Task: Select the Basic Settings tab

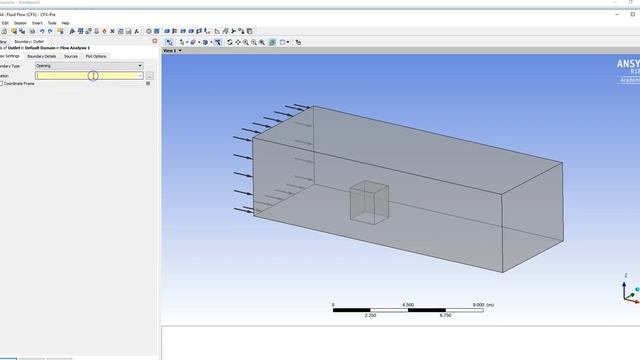Action: click(x=10, y=56)
